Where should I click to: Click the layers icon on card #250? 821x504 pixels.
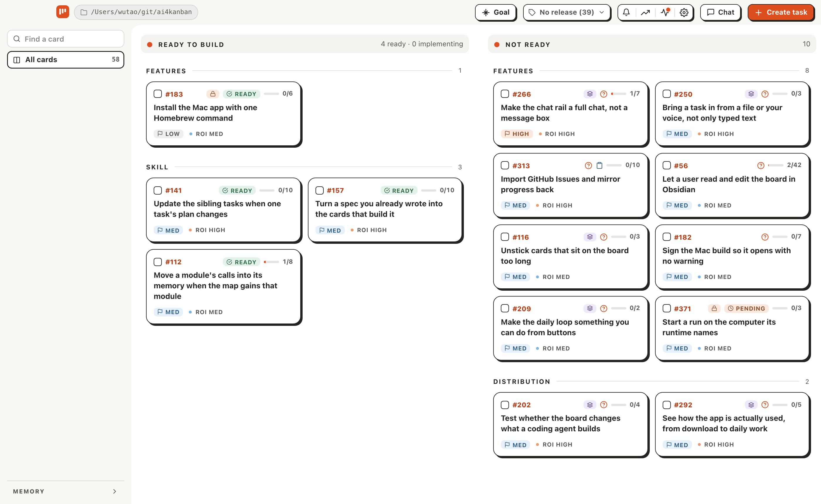(x=751, y=94)
